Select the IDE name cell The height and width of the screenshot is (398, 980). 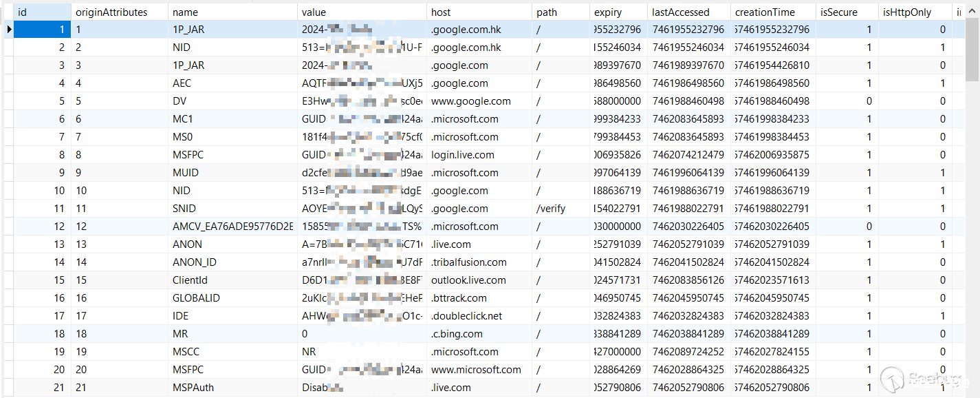click(x=232, y=316)
